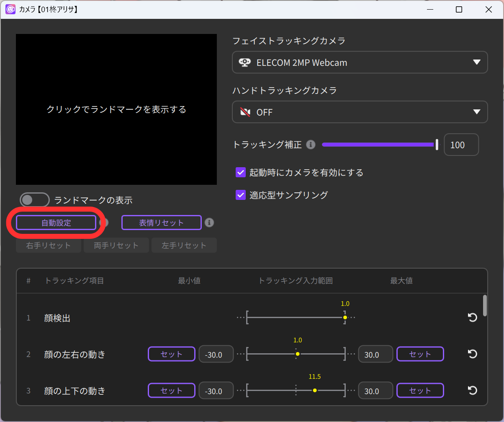
Task: Click the トラッキング項目 column header
Action: (x=75, y=281)
